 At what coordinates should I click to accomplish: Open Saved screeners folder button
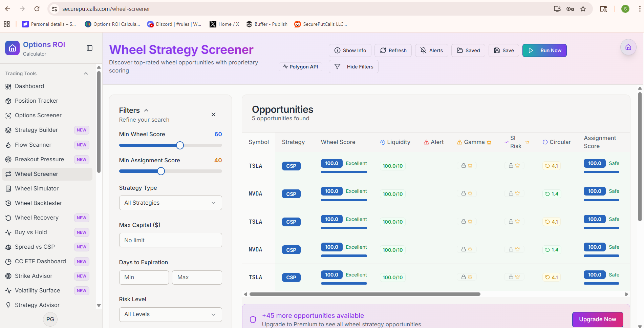pos(468,50)
